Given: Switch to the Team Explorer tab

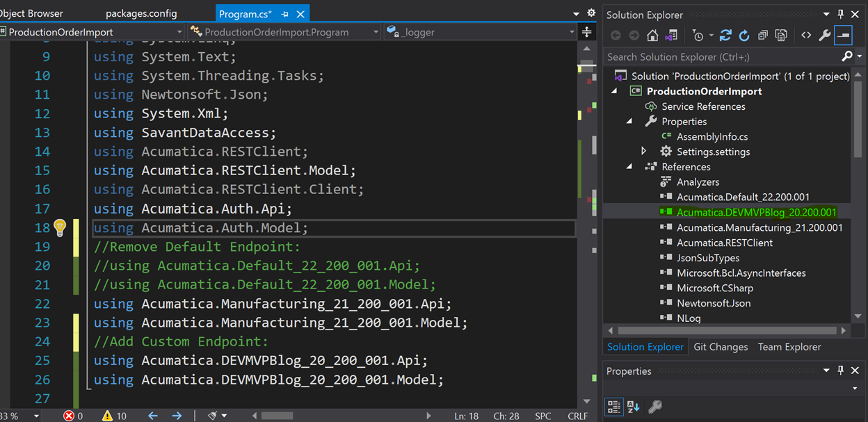Looking at the screenshot, I should (789, 347).
